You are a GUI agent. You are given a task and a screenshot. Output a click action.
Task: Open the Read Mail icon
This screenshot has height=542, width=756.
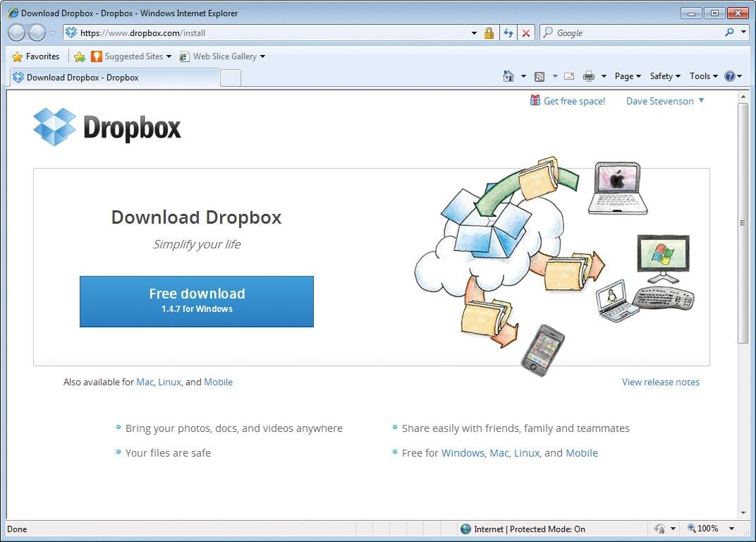click(568, 76)
